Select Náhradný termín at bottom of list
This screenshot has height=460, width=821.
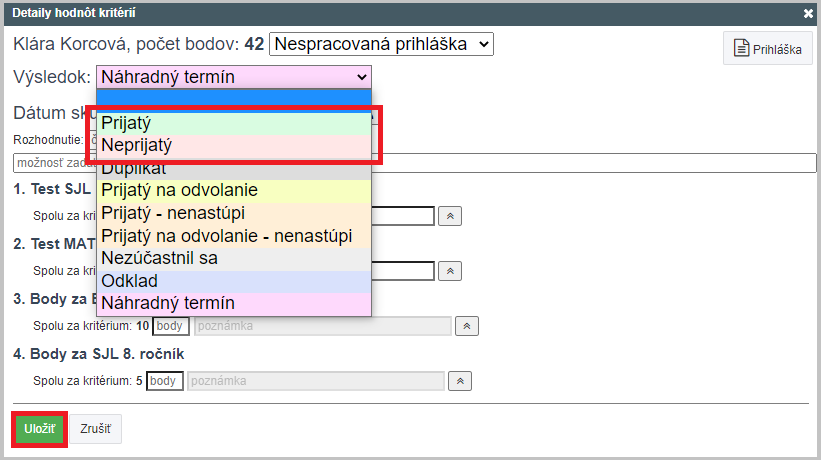[x=234, y=304]
